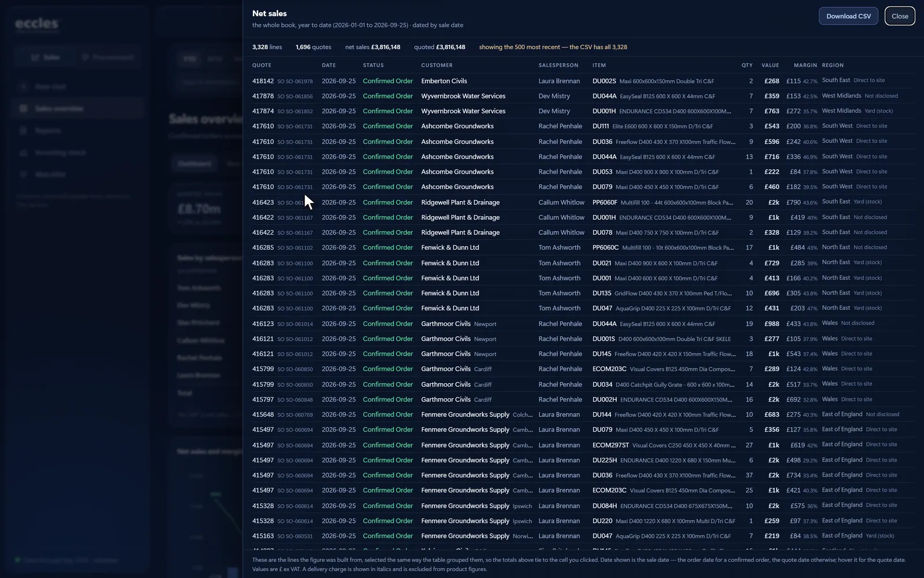Click the QTY column header
Image resolution: width=924 pixels, height=578 pixels.
[747, 65]
